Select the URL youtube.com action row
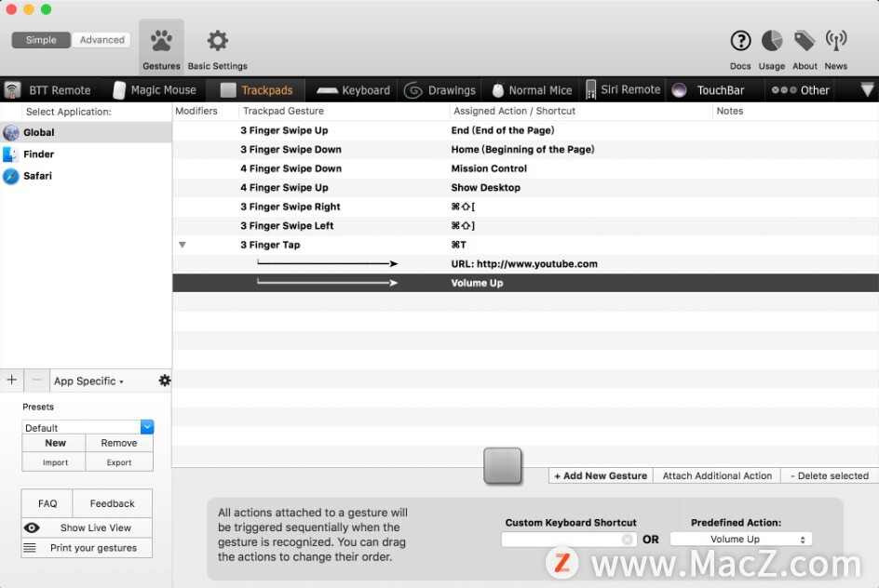879x588 pixels. tap(525, 263)
